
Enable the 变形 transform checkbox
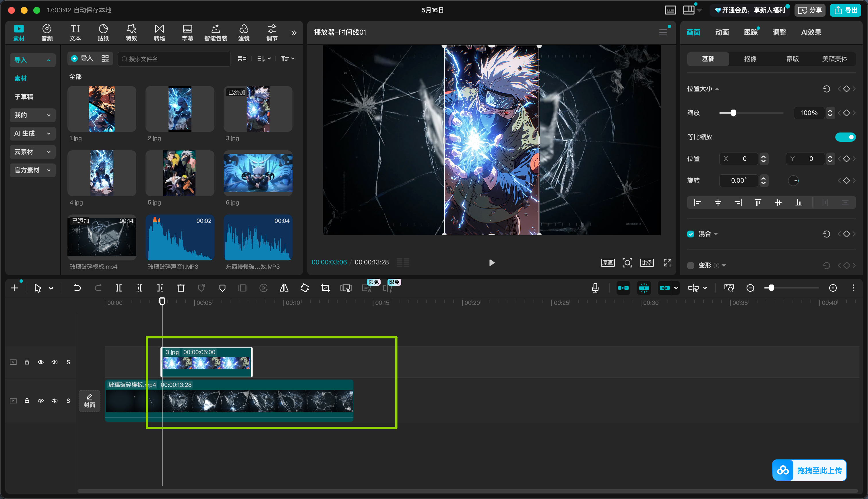(690, 265)
